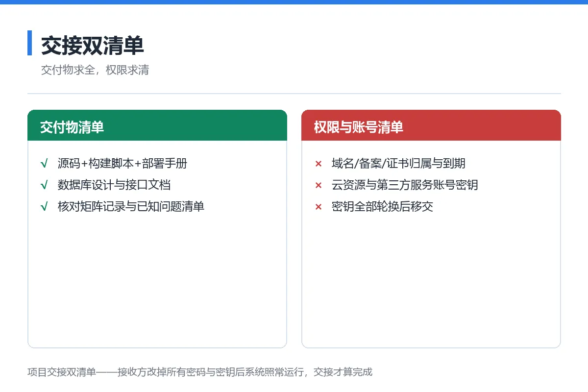Click the footer note starting 项目交接双清单
Viewport: 588px width, 392px height.
tap(200, 372)
